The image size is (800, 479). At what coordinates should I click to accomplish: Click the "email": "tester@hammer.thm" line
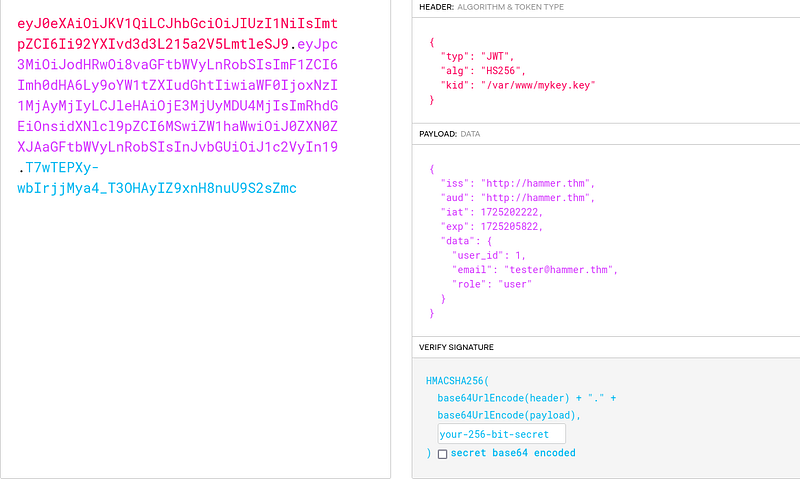(x=535, y=269)
